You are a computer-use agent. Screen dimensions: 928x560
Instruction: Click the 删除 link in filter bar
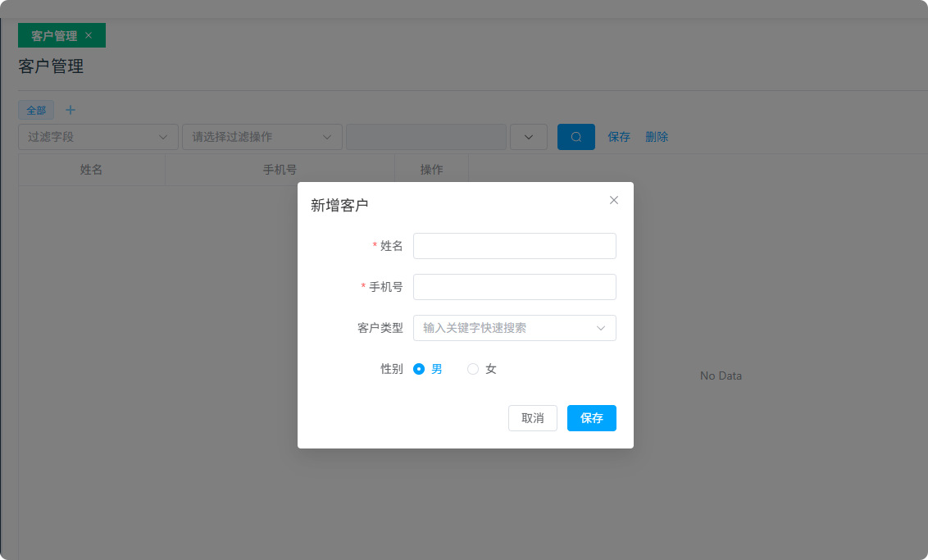657,137
